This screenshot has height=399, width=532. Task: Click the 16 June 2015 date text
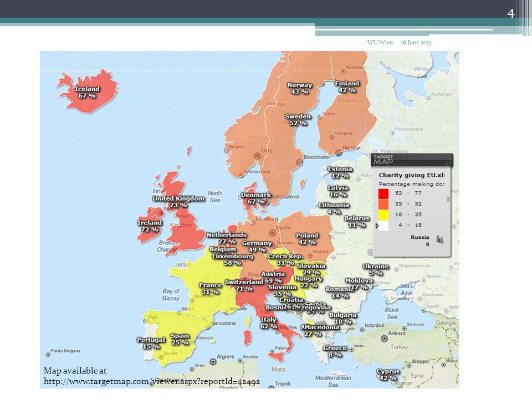click(416, 43)
